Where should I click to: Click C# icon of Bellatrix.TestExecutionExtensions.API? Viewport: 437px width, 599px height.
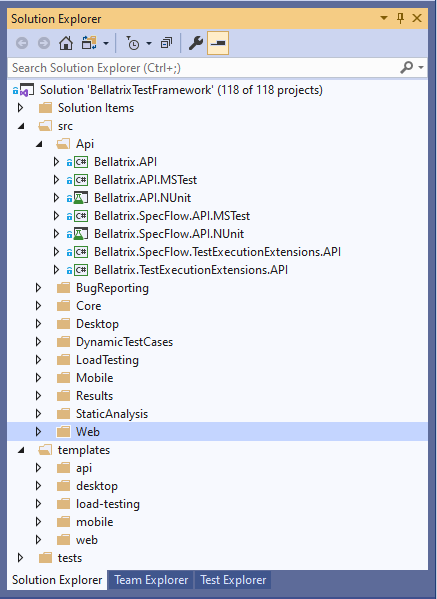81,270
